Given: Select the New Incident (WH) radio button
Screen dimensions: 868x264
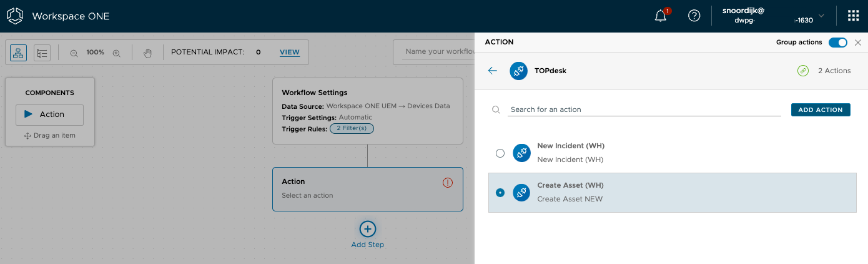Looking at the screenshot, I should coord(500,153).
